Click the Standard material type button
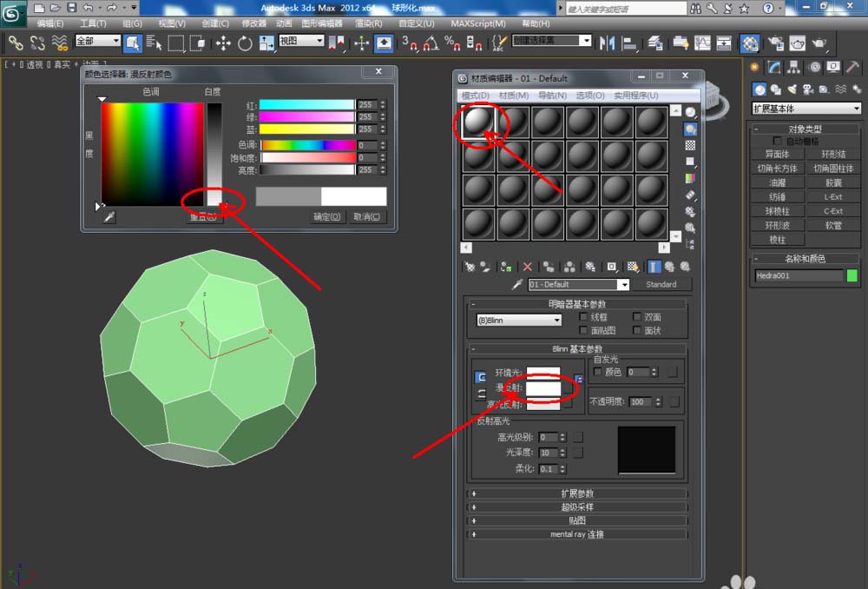The width and height of the screenshot is (868, 589). coord(661,284)
